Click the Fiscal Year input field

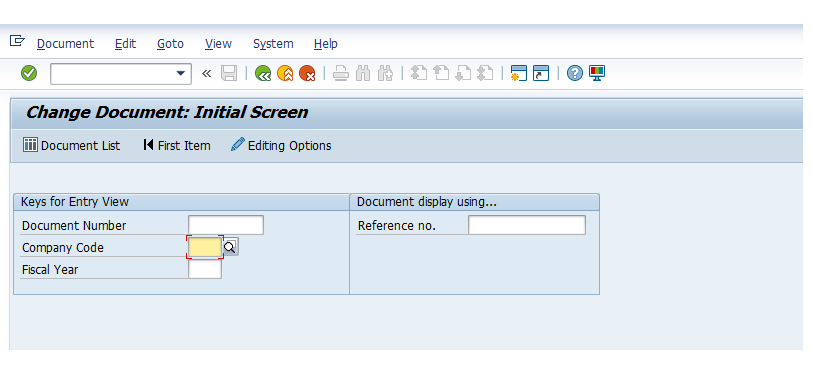click(x=205, y=269)
